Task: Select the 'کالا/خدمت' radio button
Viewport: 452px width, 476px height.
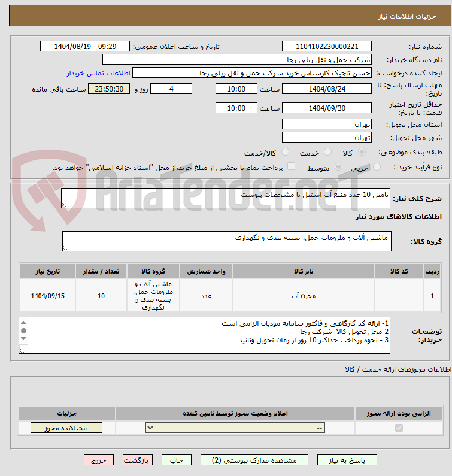Action: click(285, 152)
